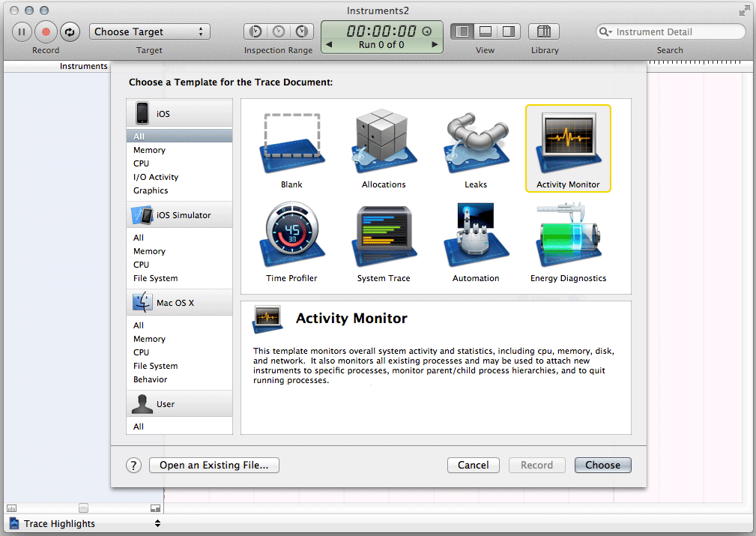Select the Time Profiler template icon
The image size is (756, 536).
(x=291, y=235)
